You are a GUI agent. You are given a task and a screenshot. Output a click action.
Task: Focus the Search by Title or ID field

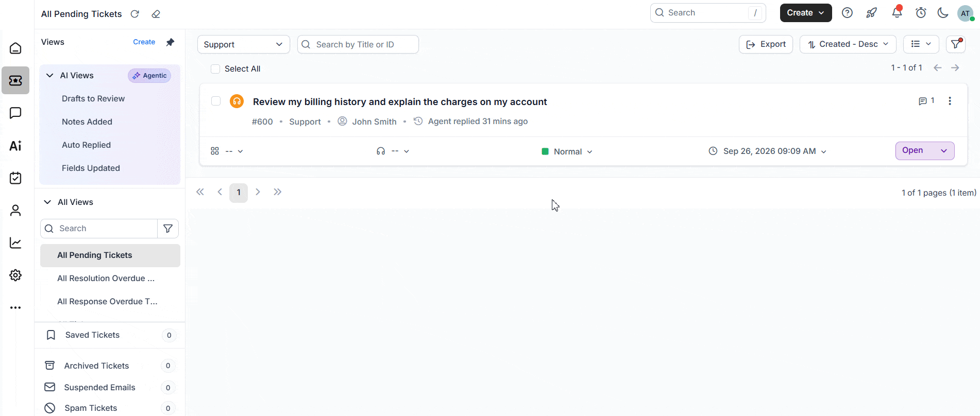(x=358, y=44)
